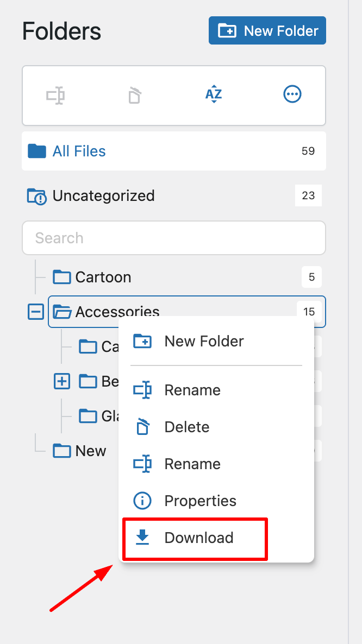Choose Delete from the context menu
Image resolution: width=362 pixels, height=644 pixels.
(186, 427)
